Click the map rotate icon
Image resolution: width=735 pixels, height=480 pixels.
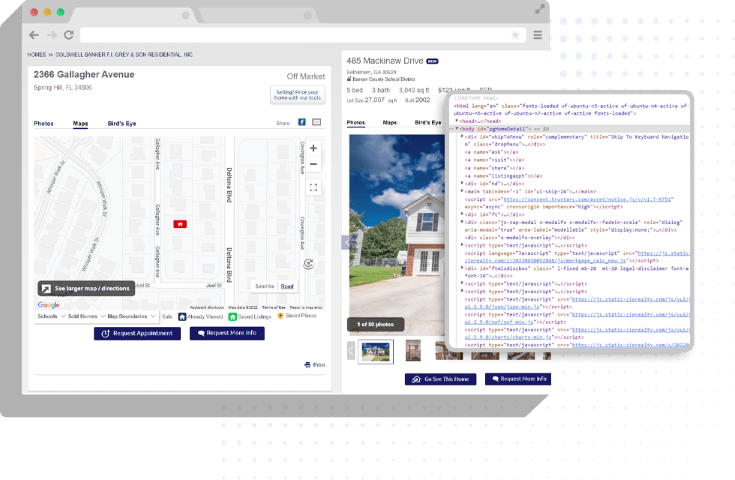(x=308, y=263)
